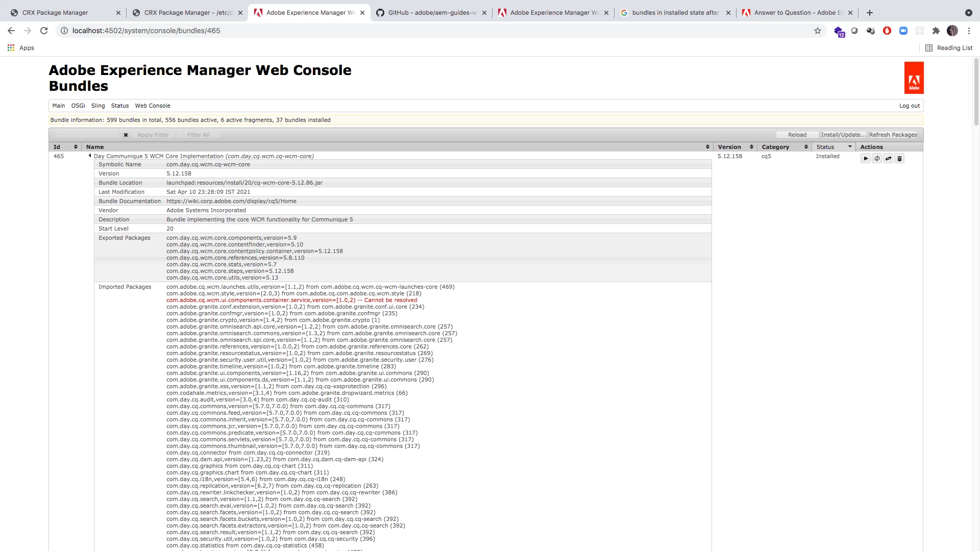The height and width of the screenshot is (551, 980).
Task: Click the refresh package imports icon
Action: point(877,159)
